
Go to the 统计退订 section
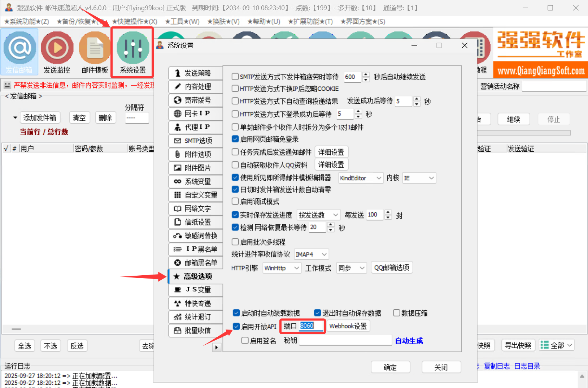196,317
